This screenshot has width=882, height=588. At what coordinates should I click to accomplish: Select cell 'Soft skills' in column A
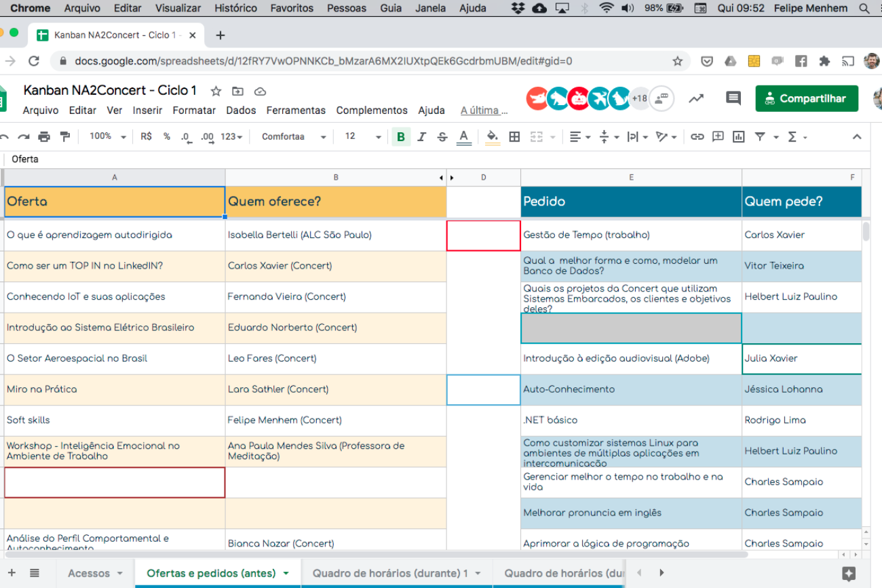114,420
